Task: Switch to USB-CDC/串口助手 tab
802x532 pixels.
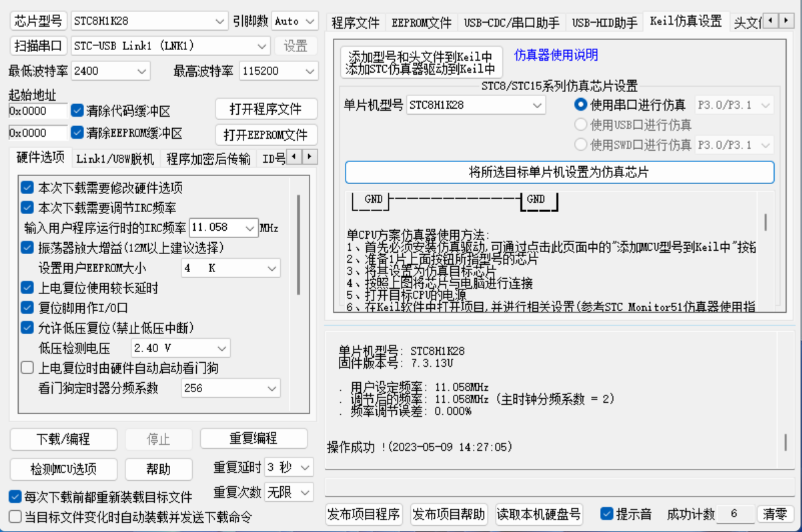Action: click(x=512, y=23)
